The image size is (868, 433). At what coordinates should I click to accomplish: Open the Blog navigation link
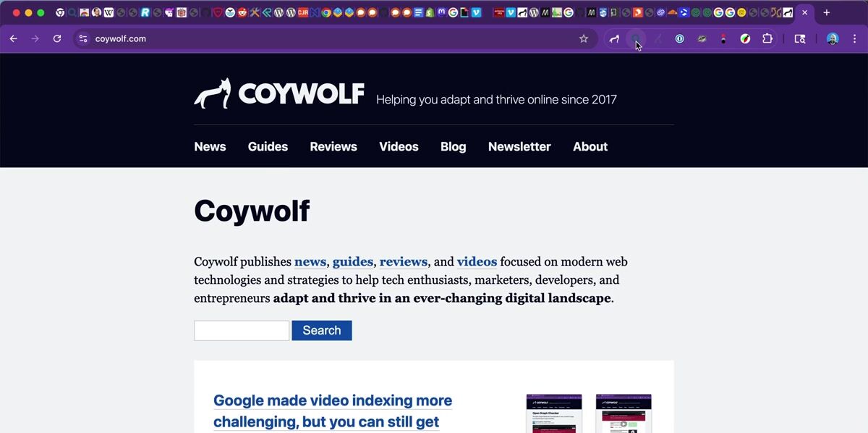tap(454, 146)
